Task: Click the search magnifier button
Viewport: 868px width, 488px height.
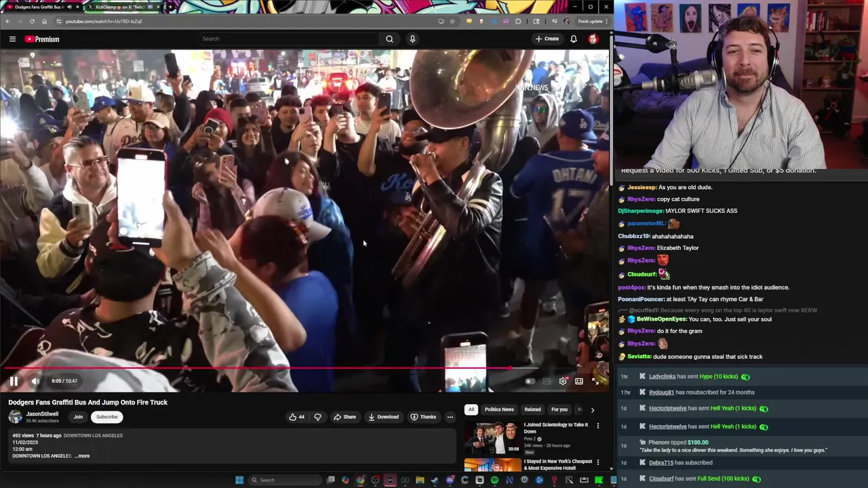Action: [x=389, y=39]
